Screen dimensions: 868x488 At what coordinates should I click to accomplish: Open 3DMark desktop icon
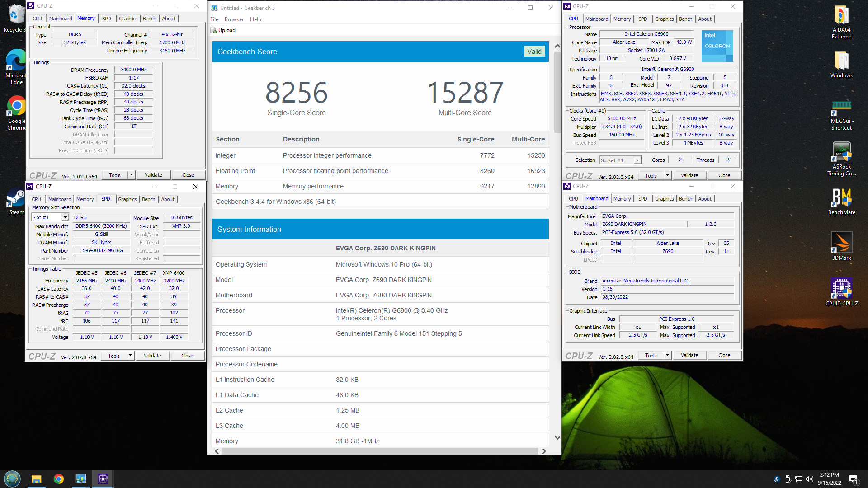coord(841,246)
